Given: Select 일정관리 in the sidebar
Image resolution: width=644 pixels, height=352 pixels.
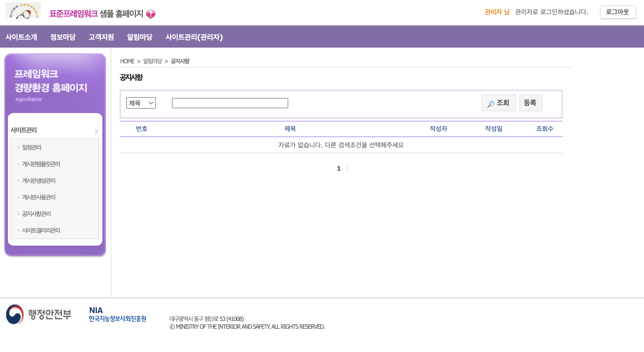Looking at the screenshot, I should click(32, 147).
